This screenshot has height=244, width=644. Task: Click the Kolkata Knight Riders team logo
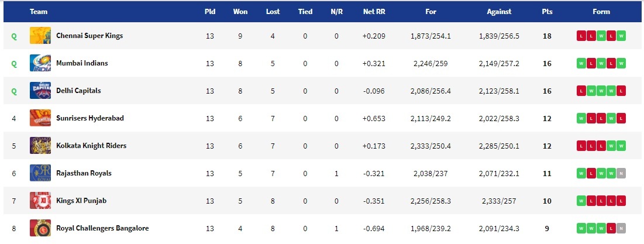pos(40,146)
